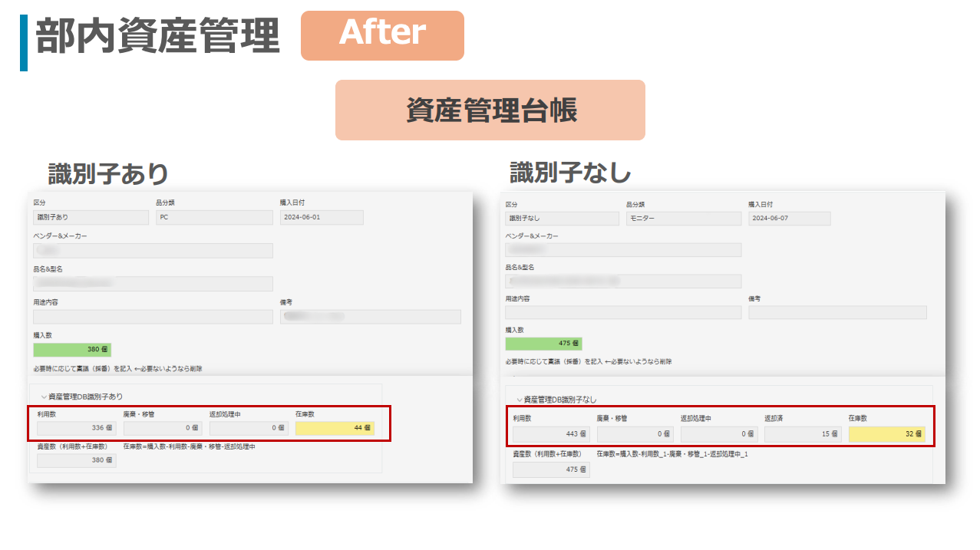Image resolution: width=980 pixels, height=550 pixels.
Task: Click the green 購入数 field showing 475 個
Action: (x=543, y=344)
